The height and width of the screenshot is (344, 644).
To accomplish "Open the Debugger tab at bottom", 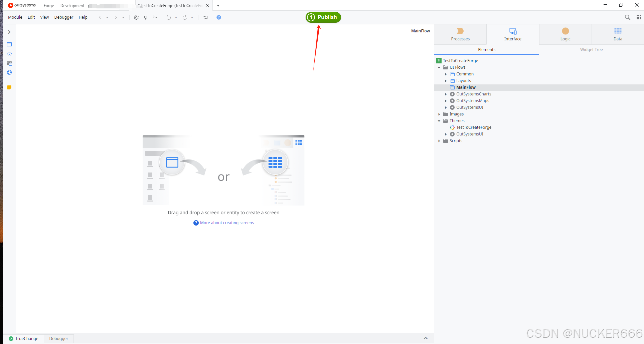I will 59,338.
